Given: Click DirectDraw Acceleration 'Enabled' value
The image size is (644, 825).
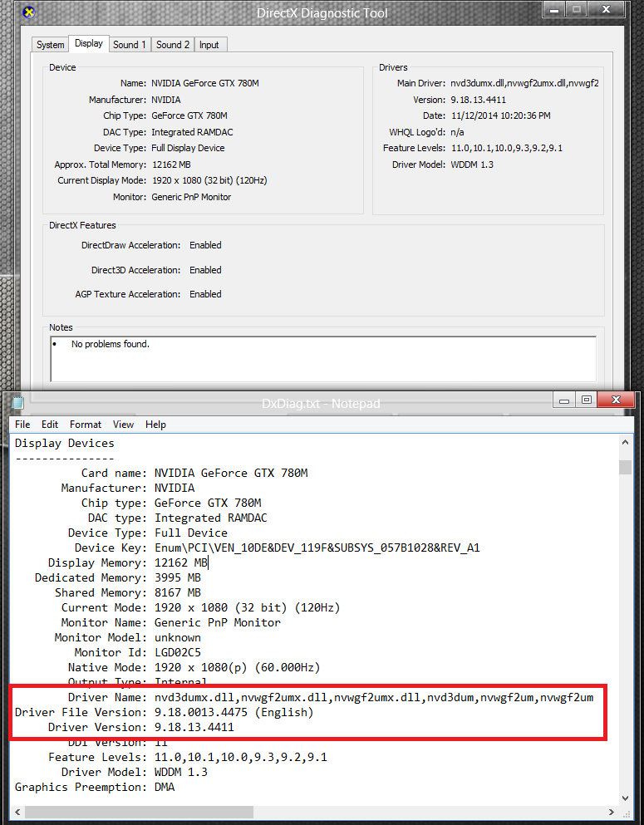Looking at the screenshot, I should pyautogui.click(x=205, y=245).
